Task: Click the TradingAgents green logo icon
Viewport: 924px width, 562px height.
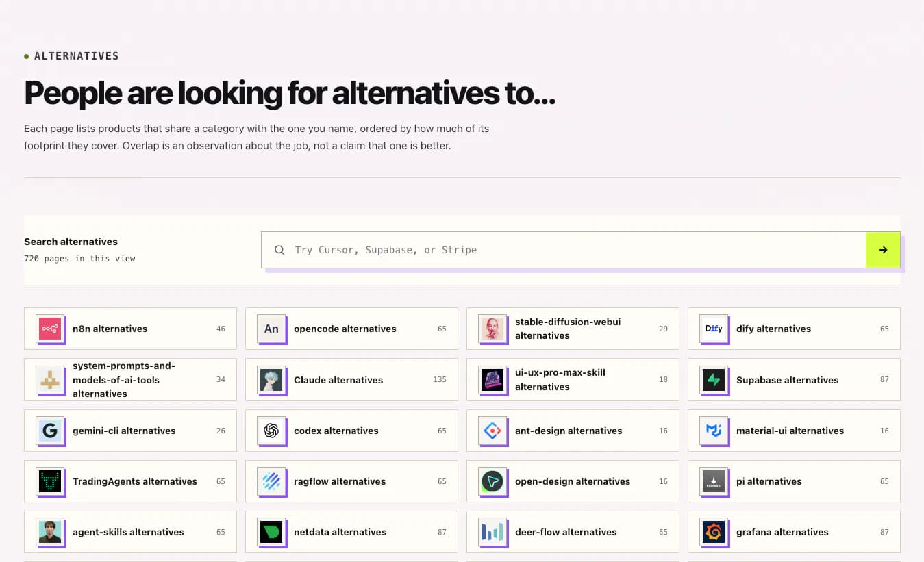Action: coord(50,481)
